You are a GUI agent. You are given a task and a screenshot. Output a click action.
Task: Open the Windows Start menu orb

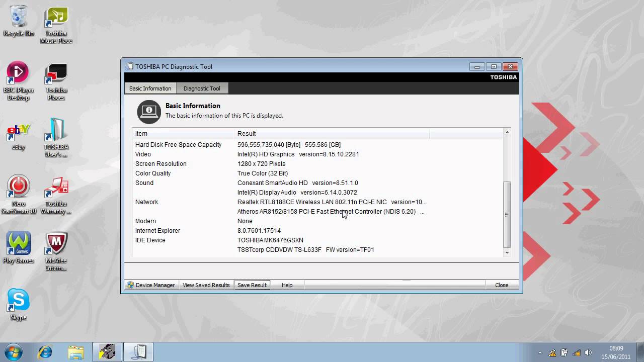coord(13,351)
